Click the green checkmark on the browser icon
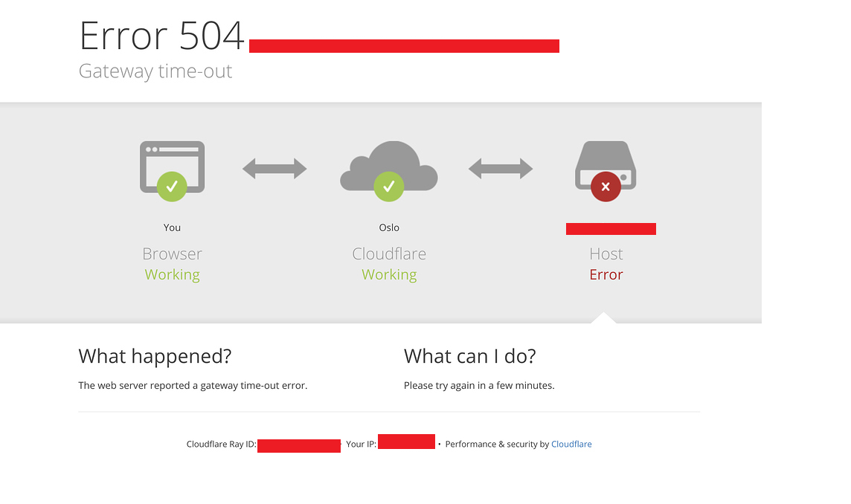The width and height of the screenshot is (851, 504). [172, 187]
